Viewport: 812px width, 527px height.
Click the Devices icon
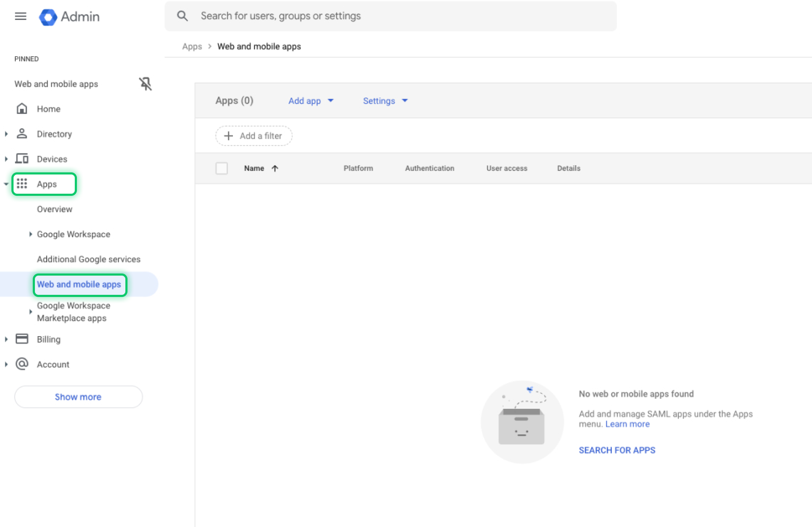[x=22, y=158]
